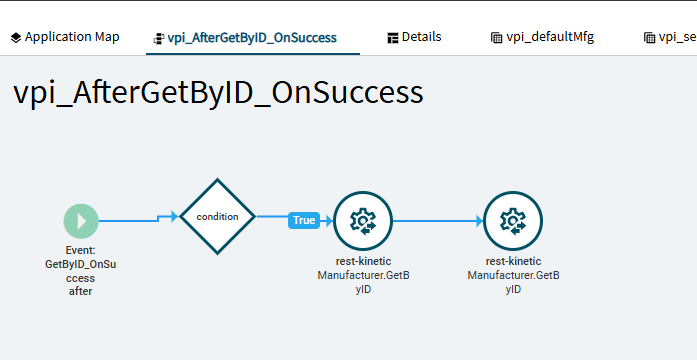This screenshot has height=360, width=697.
Task: Click the vpi_se tab grid icon
Action: (649, 38)
